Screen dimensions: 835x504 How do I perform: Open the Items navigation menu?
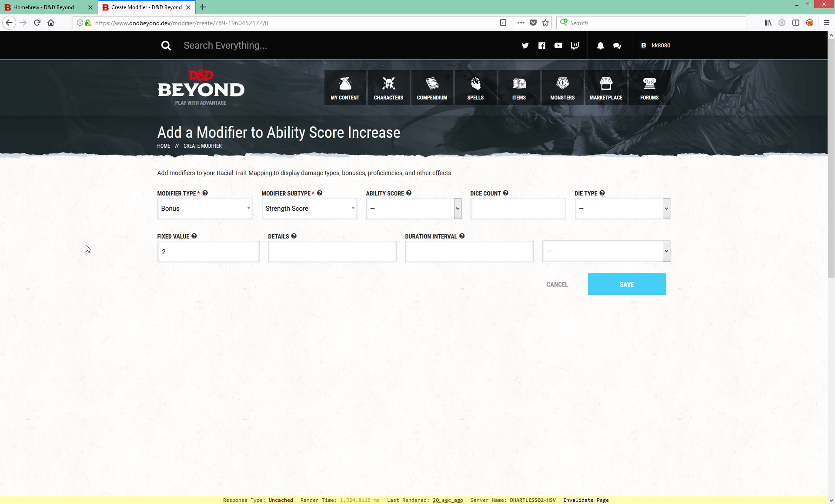[x=519, y=87]
